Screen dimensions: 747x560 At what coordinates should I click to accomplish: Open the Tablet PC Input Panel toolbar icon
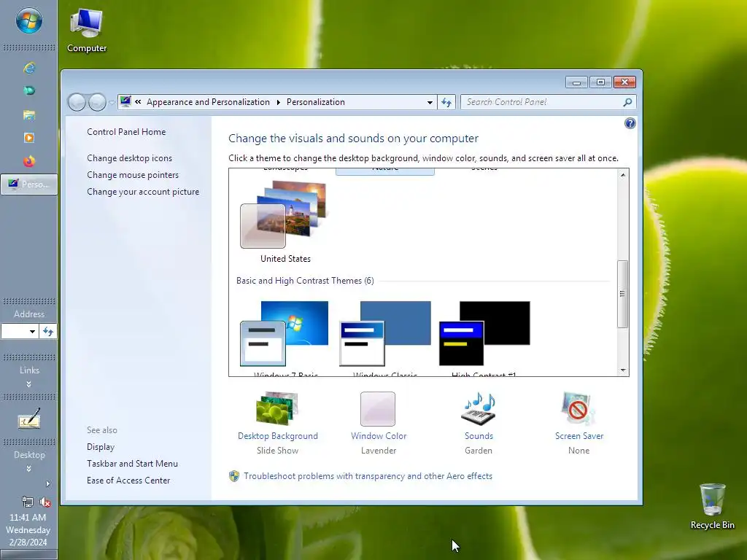pyautogui.click(x=29, y=419)
